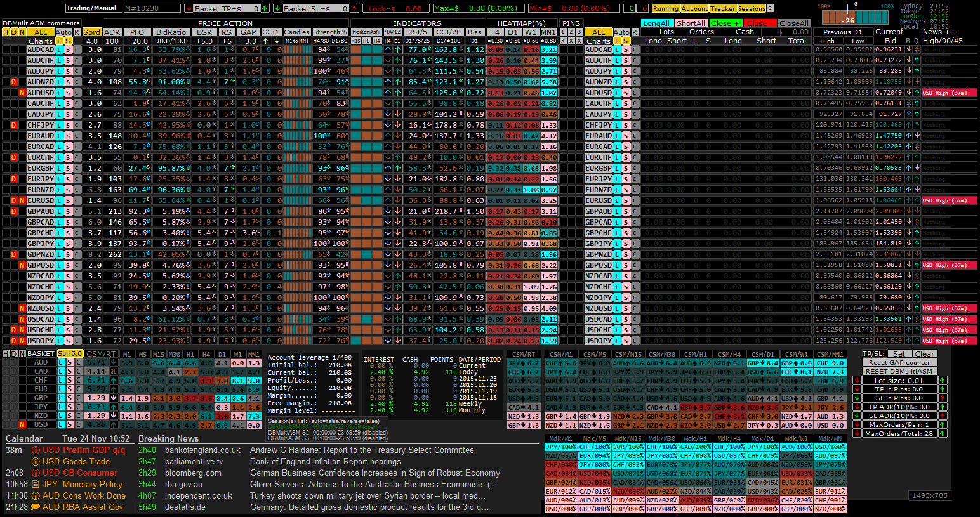Click the TP/SL Set button
The image size is (980, 517).
[899, 353]
